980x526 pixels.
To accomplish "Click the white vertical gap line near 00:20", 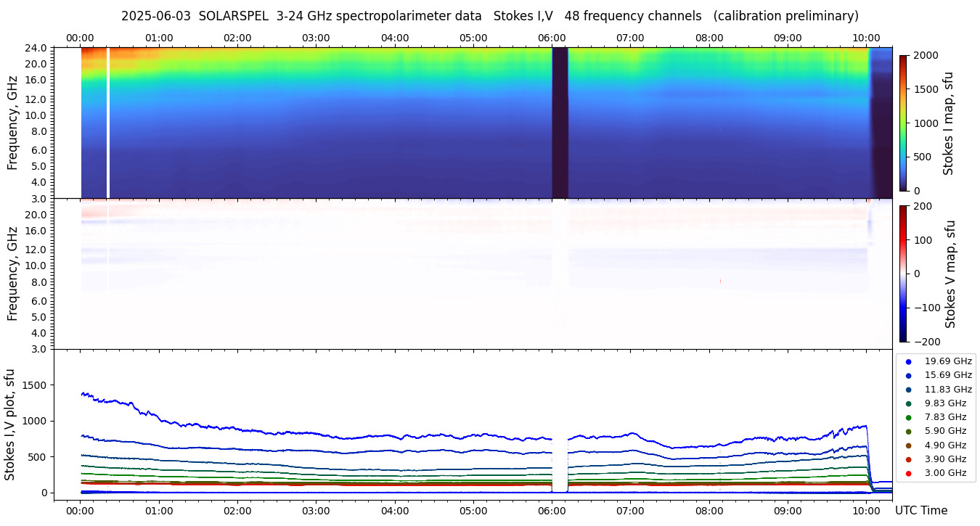I will coord(107,123).
